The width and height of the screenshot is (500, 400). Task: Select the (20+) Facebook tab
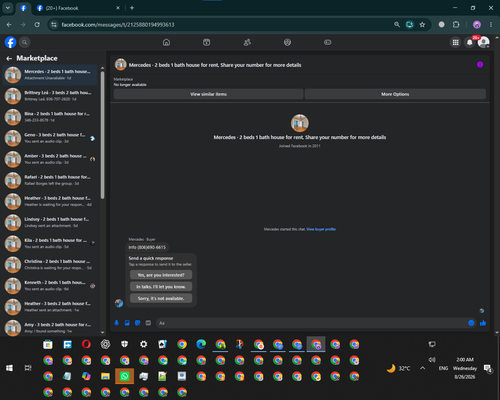(78, 8)
